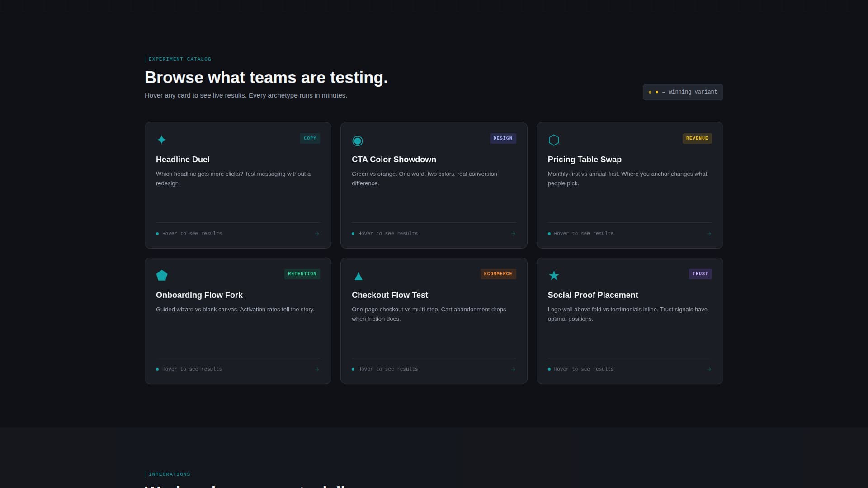Screen dimensions: 868x488
Task: Click 'Hover to see results' on Onboarding Flow Fork
Action: pos(192,369)
